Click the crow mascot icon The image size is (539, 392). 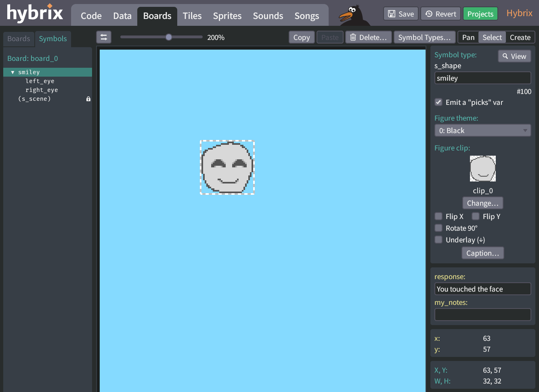352,15
